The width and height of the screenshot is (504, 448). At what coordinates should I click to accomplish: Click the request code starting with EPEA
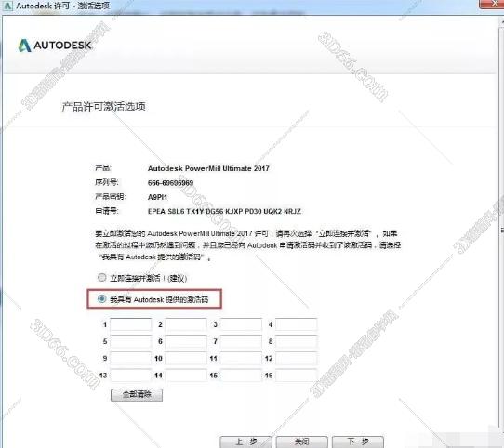pyautogui.click(x=224, y=211)
